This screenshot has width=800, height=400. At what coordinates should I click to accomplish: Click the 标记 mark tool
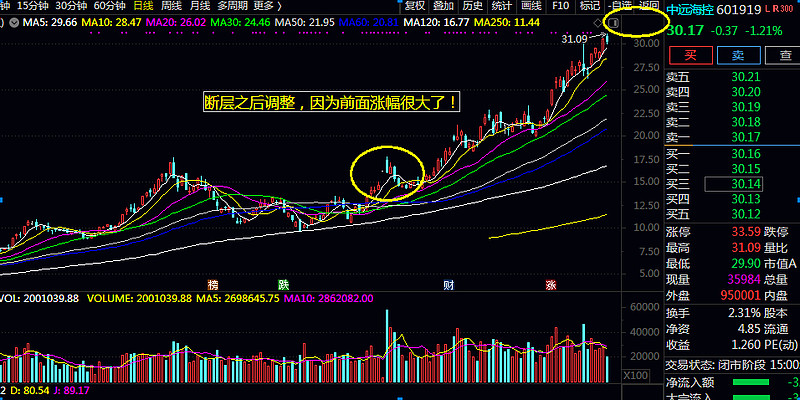pyautogui.click(x=590, y=6)
